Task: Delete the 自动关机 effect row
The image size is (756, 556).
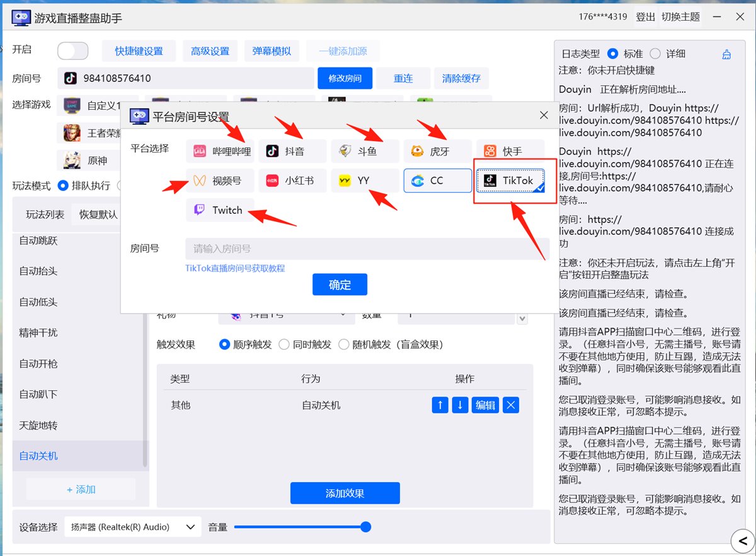Action: pos(512,405)
